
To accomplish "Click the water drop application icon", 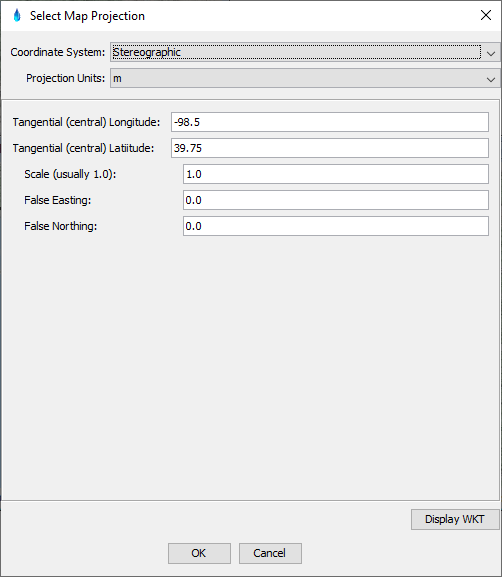I will (x=17, y=16).
